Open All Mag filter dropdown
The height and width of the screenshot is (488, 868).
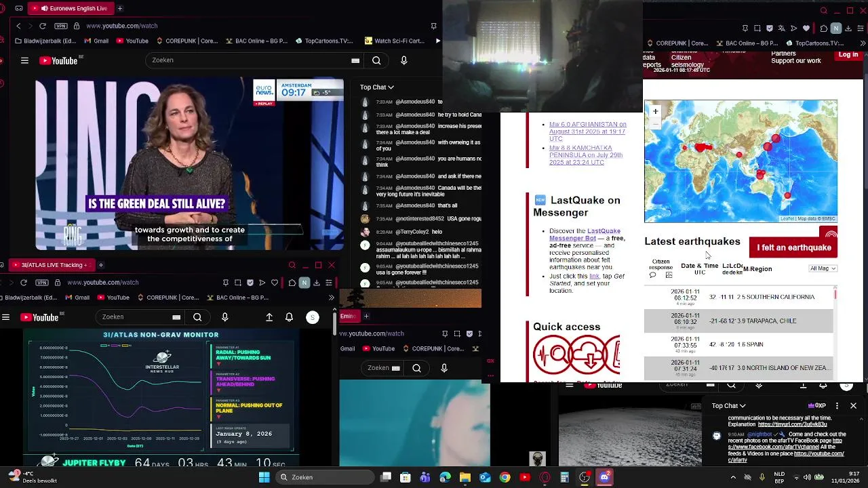(x=823, y=268)
